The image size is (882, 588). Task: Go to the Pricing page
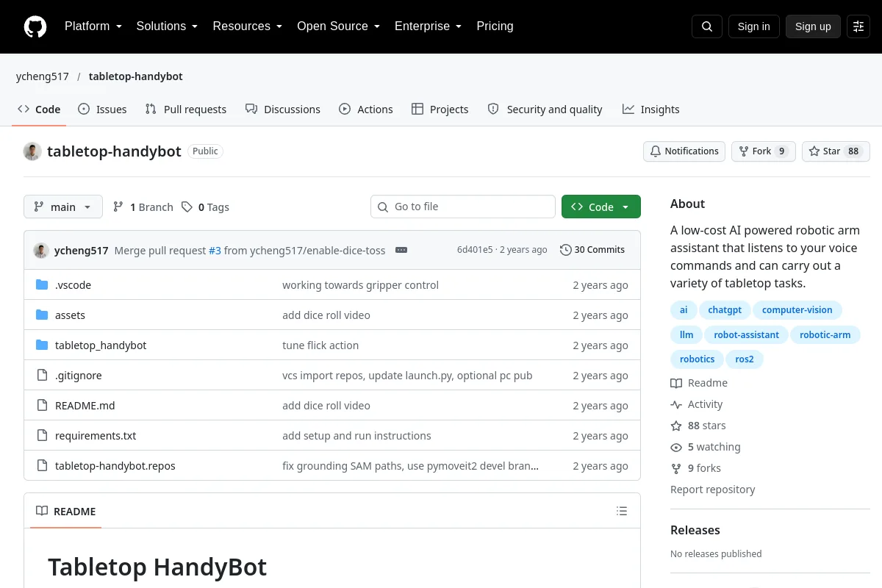[x=495, y=26]
